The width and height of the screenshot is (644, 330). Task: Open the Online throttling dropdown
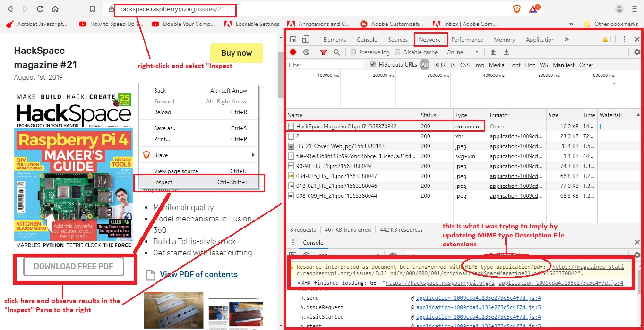click(463, 52)
